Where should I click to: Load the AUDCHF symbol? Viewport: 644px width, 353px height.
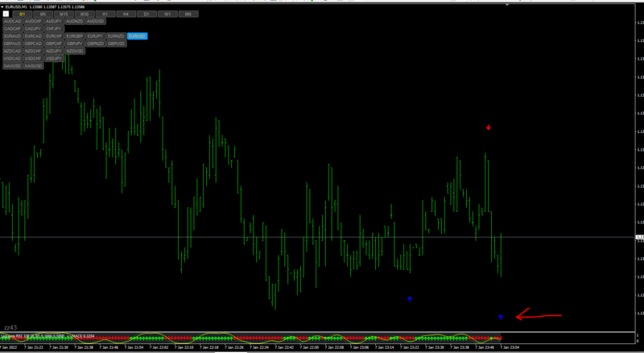(x=33, y=22)
